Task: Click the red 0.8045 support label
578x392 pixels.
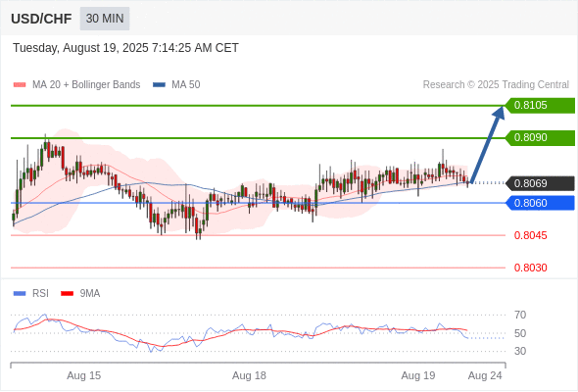Action: [x=530, y=235]
